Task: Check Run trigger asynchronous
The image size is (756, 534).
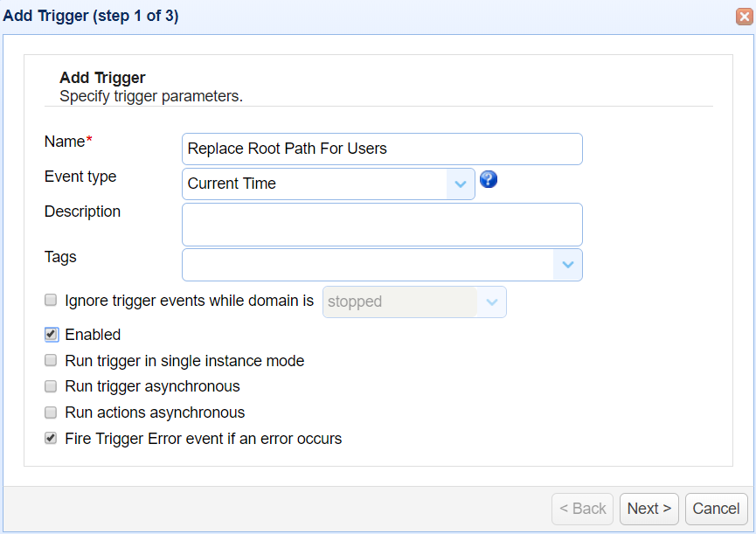Action: pos(50,386)
